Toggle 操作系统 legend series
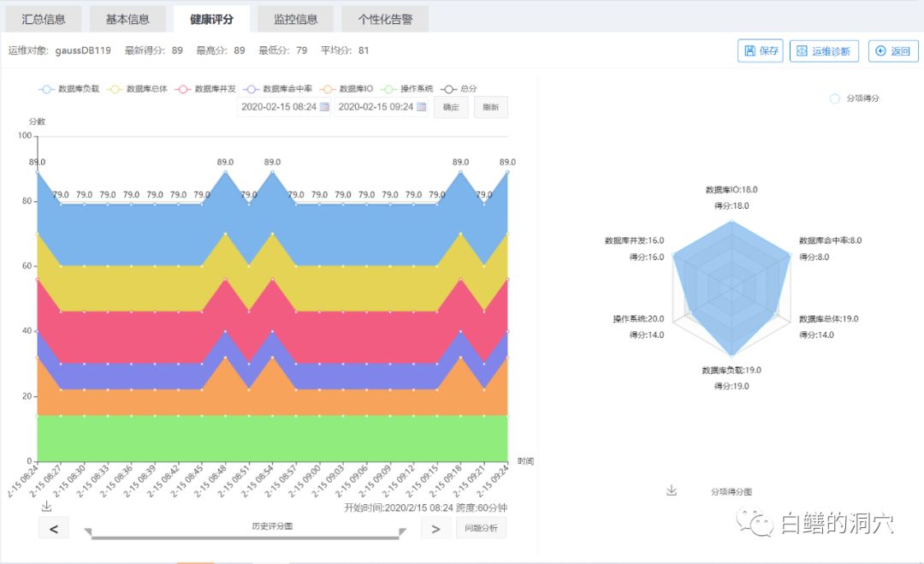The image size is (924, 564). 407,89
